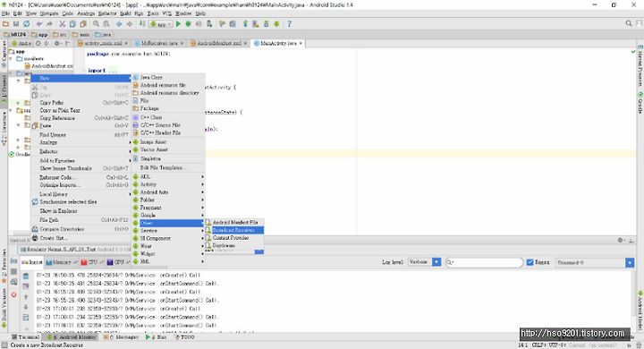Click the src breadcrumb folder
644x349 pixels.
pos(60,35)
